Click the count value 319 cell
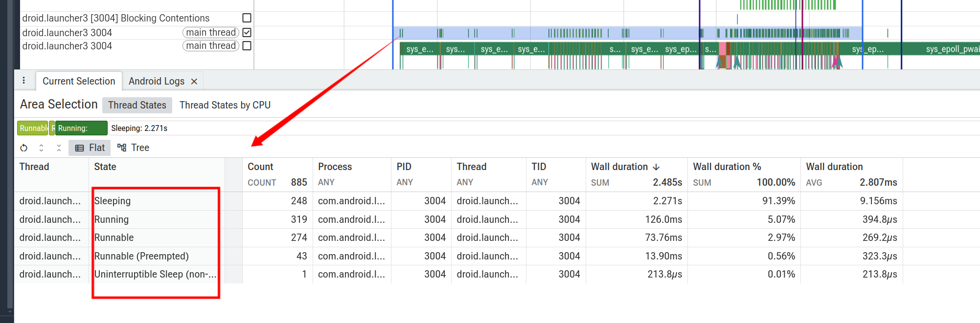980x323 pixels. [277, 219]
